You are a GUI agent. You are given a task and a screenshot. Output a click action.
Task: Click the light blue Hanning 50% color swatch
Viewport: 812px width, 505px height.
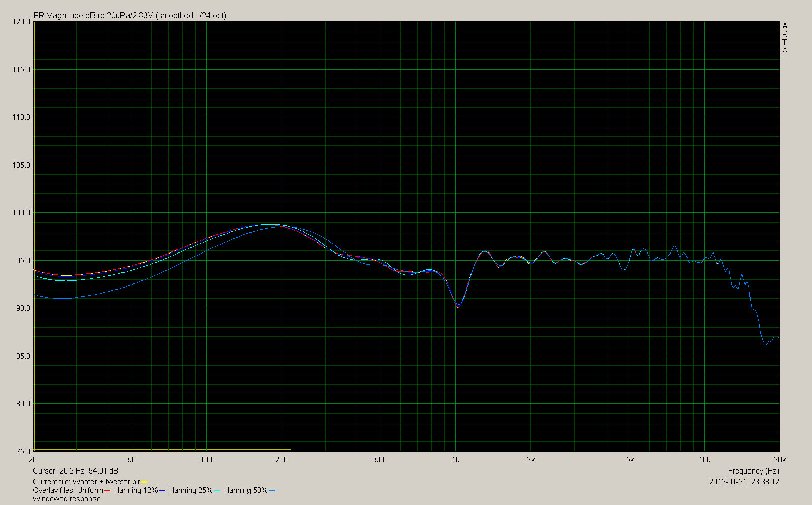(272, 491)
